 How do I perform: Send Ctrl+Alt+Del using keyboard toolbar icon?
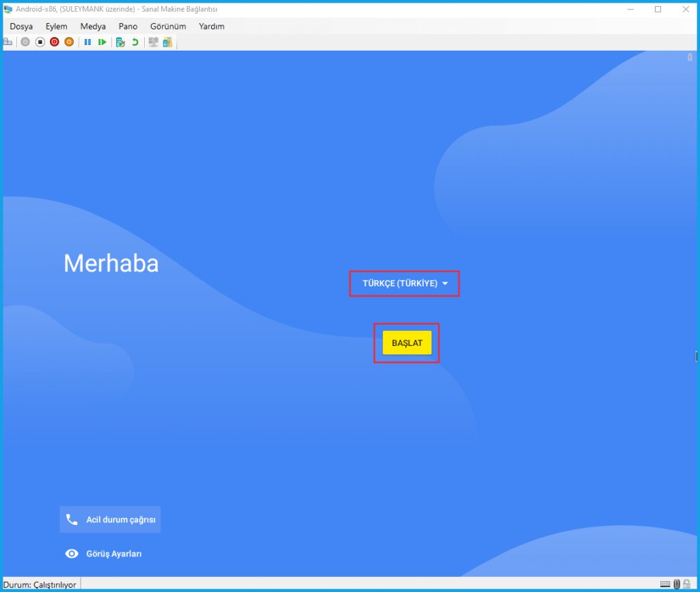8,42
